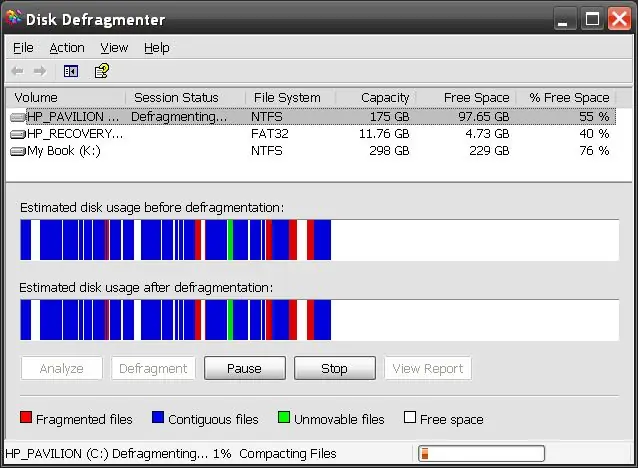Click the Forward arrow toolbar icon

(x=39, y=71)
